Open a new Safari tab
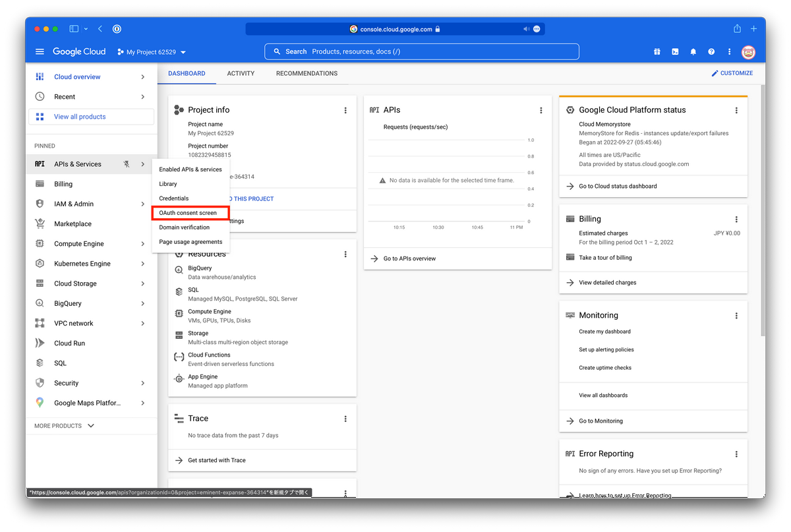Screen dimensions: 791x532 754,29
